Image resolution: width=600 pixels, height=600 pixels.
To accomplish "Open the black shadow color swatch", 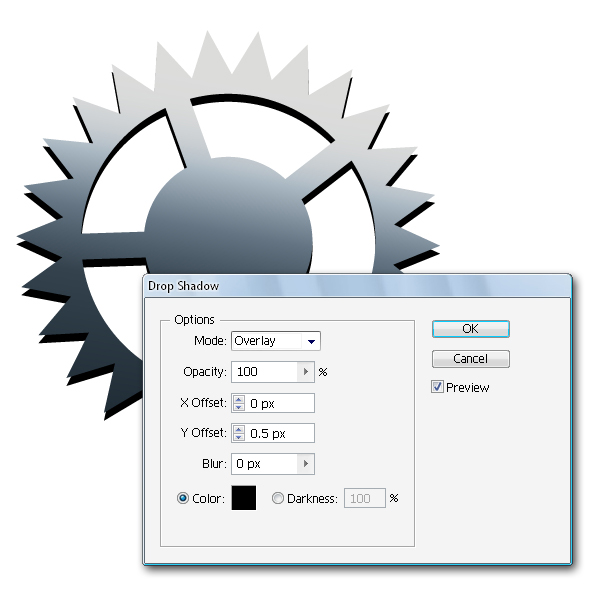I will [244, 498].
